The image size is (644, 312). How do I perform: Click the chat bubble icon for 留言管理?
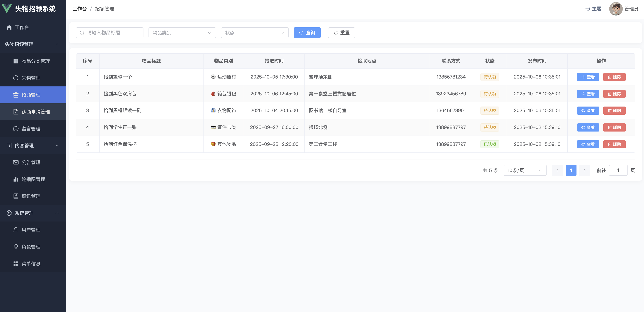click(x=16, y=129)
